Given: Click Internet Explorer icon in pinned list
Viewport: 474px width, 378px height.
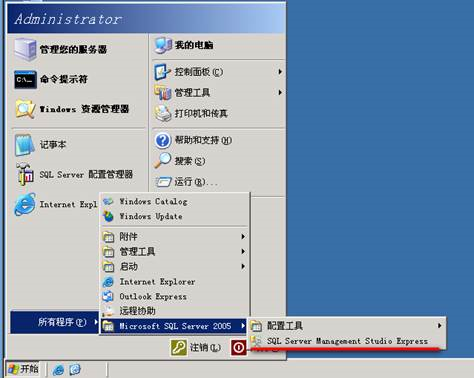Looking at the screenshot, I should coord(25,204).
